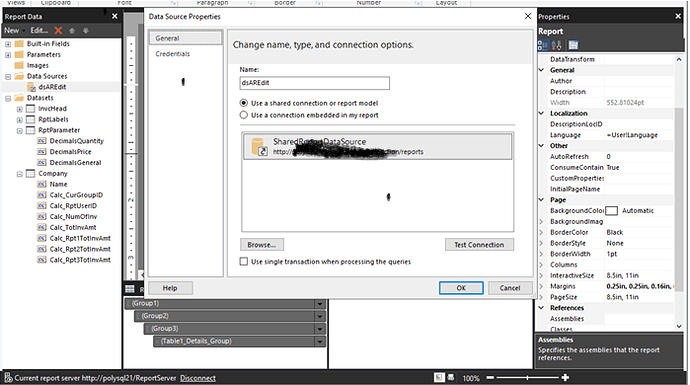Expand the Parameters node

point(8,55)
